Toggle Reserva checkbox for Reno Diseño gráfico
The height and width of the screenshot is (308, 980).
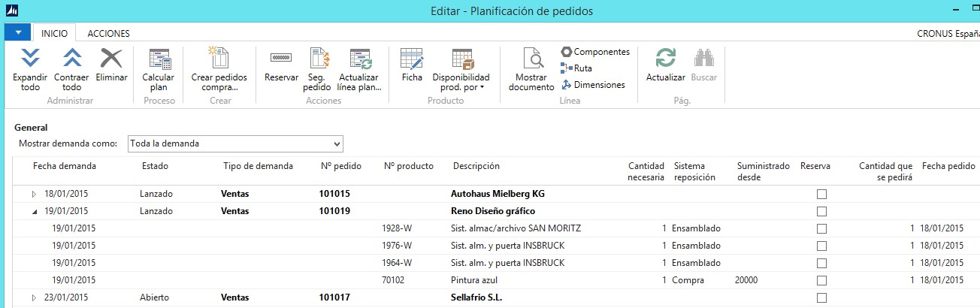coord(821,211)
